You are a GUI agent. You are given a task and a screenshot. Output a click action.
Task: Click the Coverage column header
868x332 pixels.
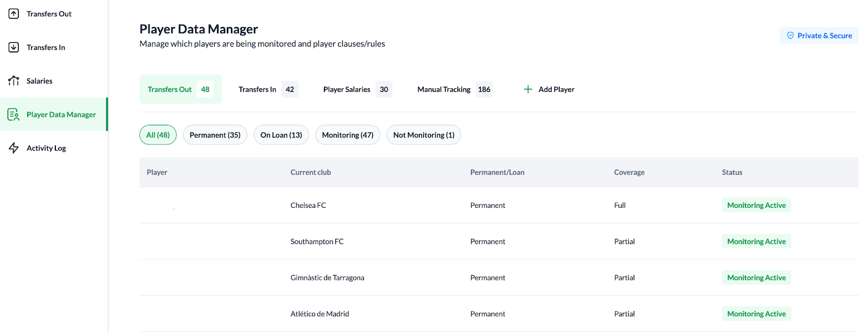pos(629,173)
